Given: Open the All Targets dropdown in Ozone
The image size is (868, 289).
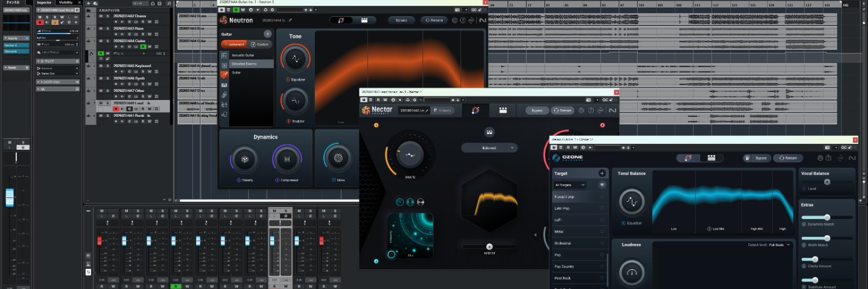Looking at the screenshot, I should click(570, 185).
